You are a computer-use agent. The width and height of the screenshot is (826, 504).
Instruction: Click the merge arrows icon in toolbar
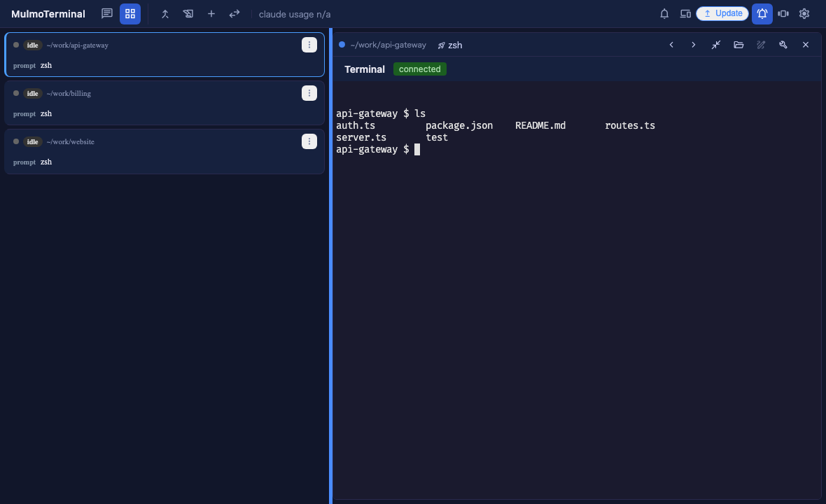click(x=165, y=14)
